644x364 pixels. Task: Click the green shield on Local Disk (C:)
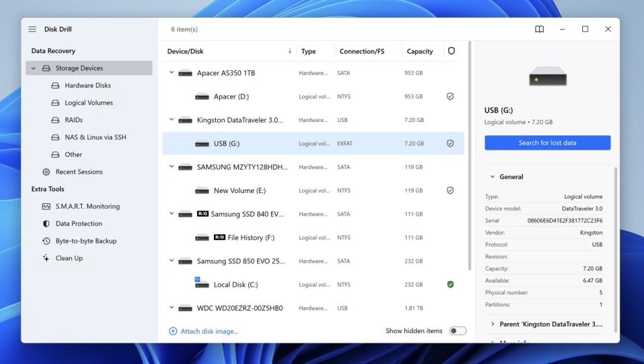[450, 285]
